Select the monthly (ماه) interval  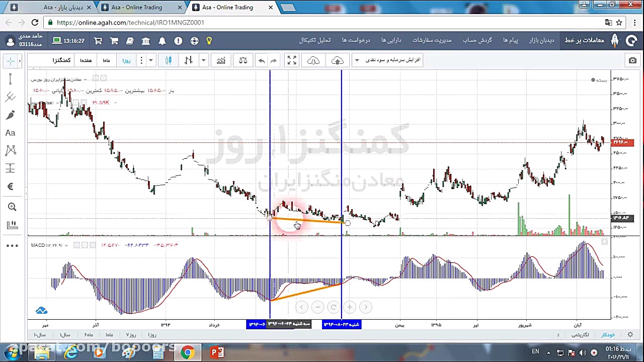pos(106,60)
